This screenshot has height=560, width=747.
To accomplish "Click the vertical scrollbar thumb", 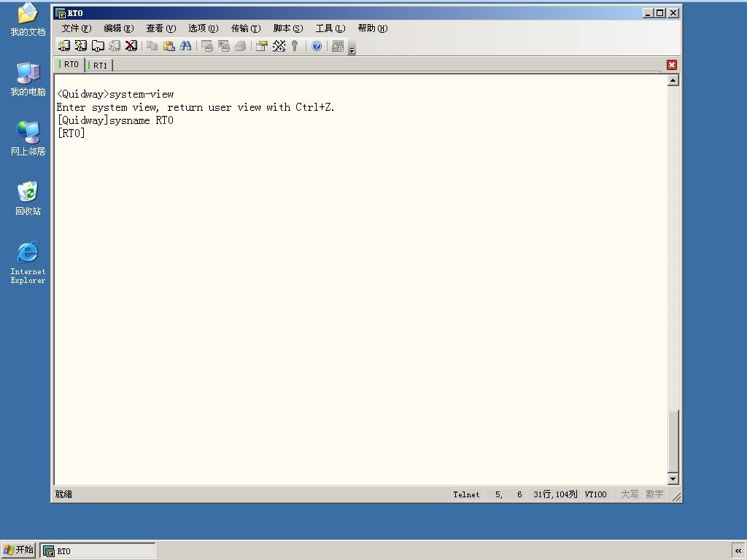I will point(673,441).
